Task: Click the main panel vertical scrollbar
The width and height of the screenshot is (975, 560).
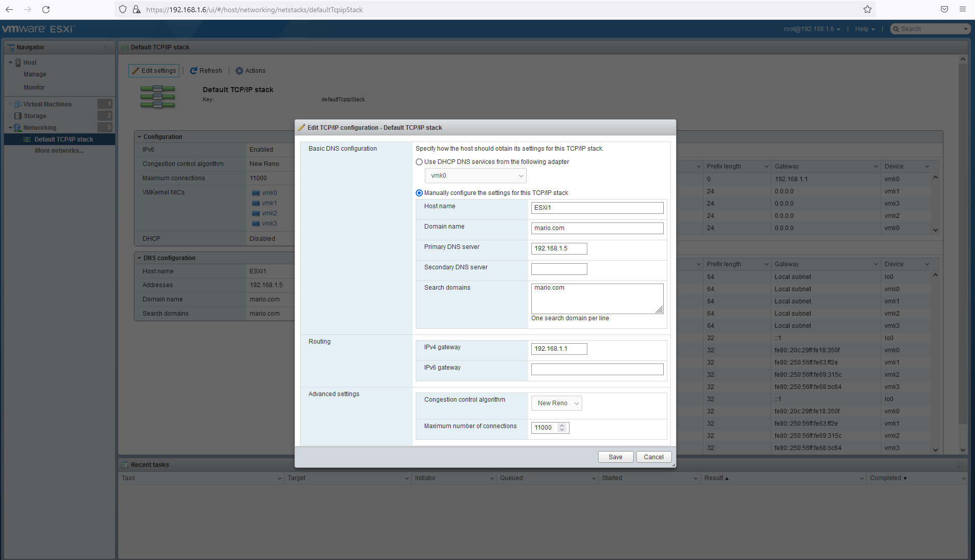Action: point(962,244)
